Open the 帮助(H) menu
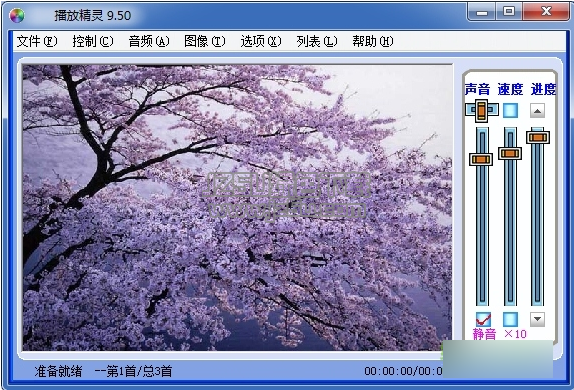Viewport: 574px width, 390px height. (x=373, y=41)
